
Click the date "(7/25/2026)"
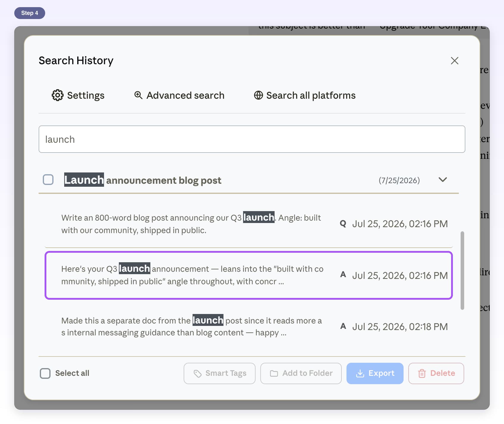(399, 180)
